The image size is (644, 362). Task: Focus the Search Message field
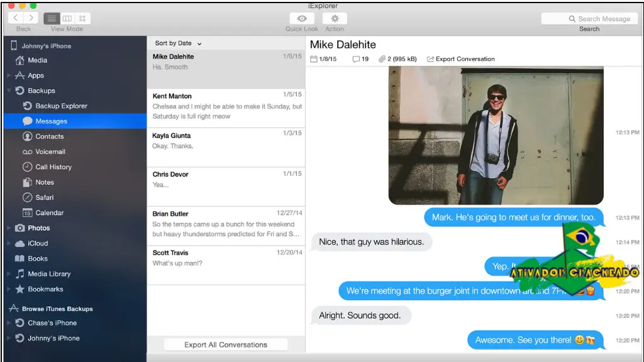coord(589,19)
